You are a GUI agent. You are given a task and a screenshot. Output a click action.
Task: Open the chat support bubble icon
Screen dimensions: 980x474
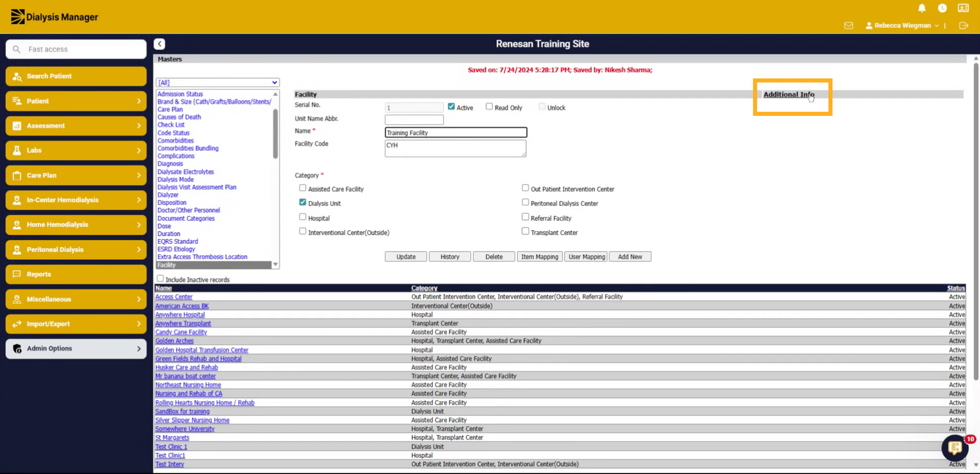[x=955, y=447]
